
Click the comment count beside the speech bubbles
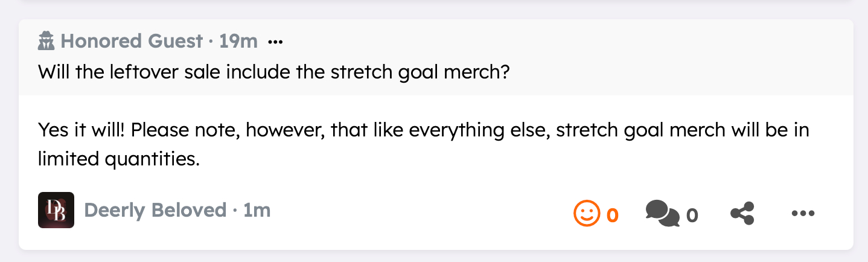692,215
